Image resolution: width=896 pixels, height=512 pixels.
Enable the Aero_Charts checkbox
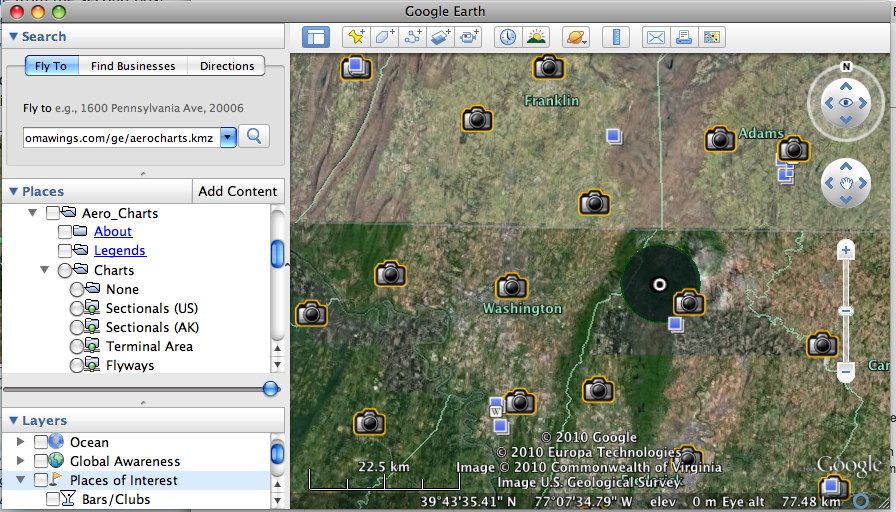[x=53, y=213]
